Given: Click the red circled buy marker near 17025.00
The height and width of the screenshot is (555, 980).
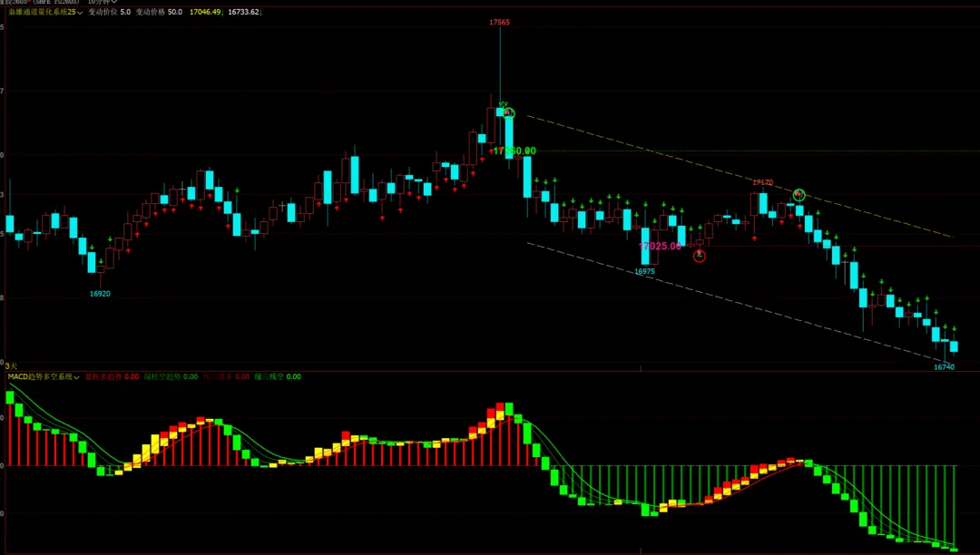Looking at the screenshot, I should [x=700, y=256].
